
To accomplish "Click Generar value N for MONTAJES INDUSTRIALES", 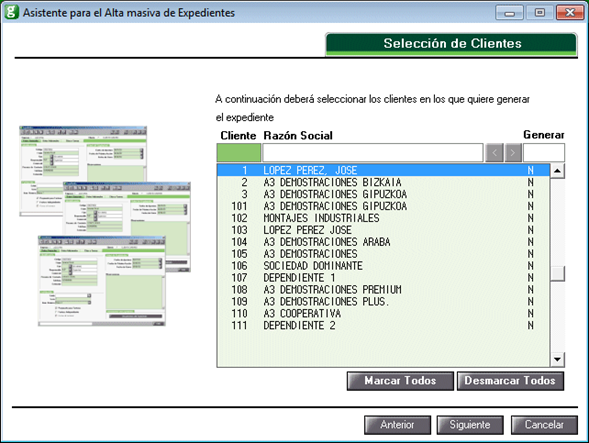I will click(530, 218).
